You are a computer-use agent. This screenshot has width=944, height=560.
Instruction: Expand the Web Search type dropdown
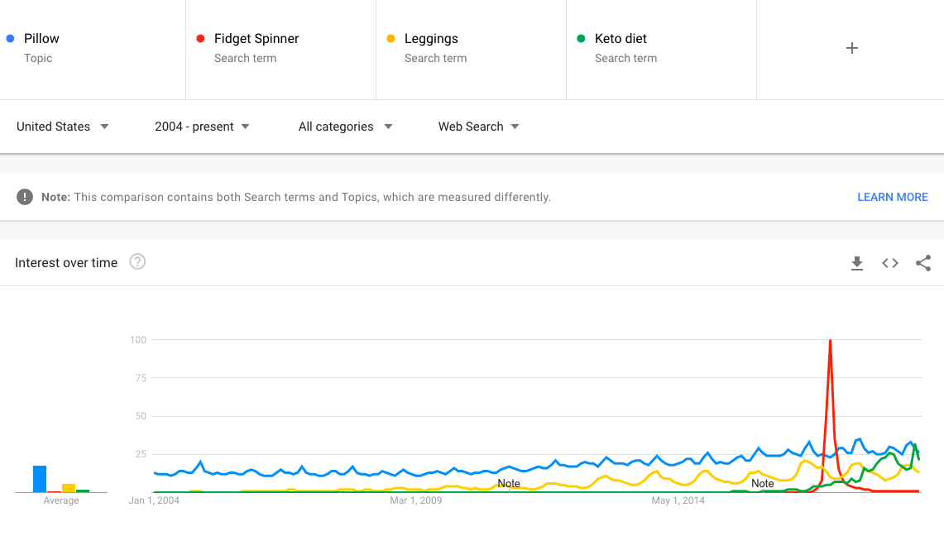tap(479, 127)
